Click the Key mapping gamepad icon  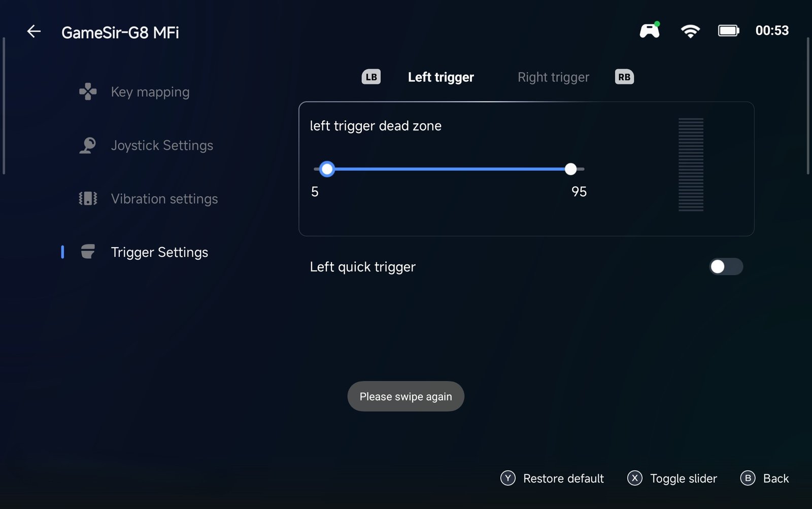(x=88, y=92)
